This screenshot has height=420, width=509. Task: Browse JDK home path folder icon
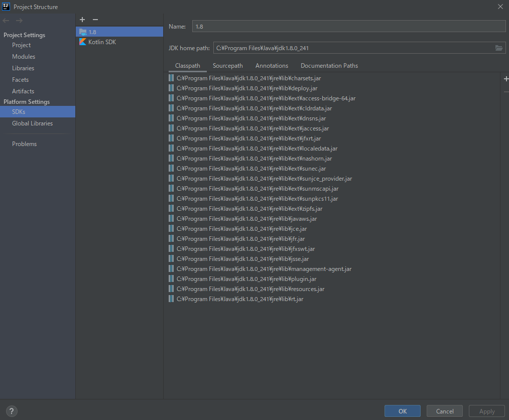[x=499, y=48]
